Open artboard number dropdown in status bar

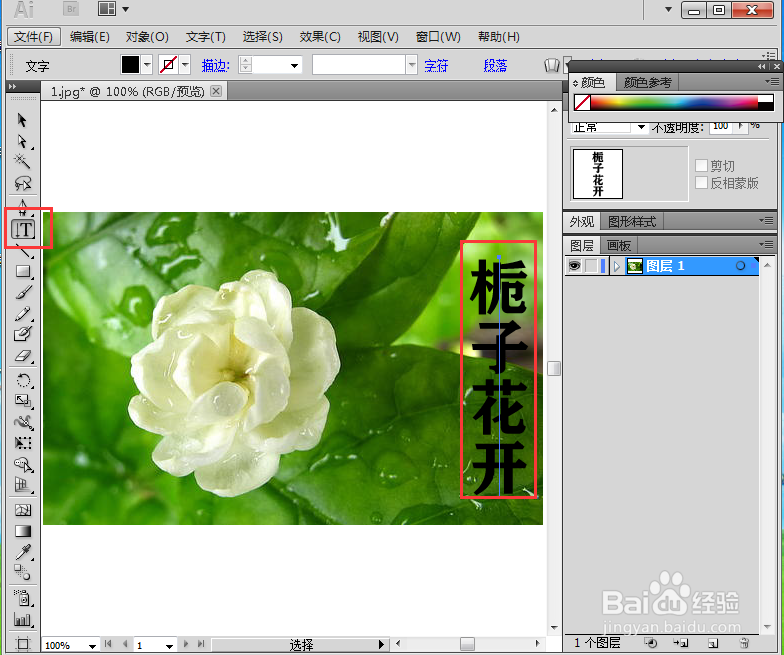point(170,646)
